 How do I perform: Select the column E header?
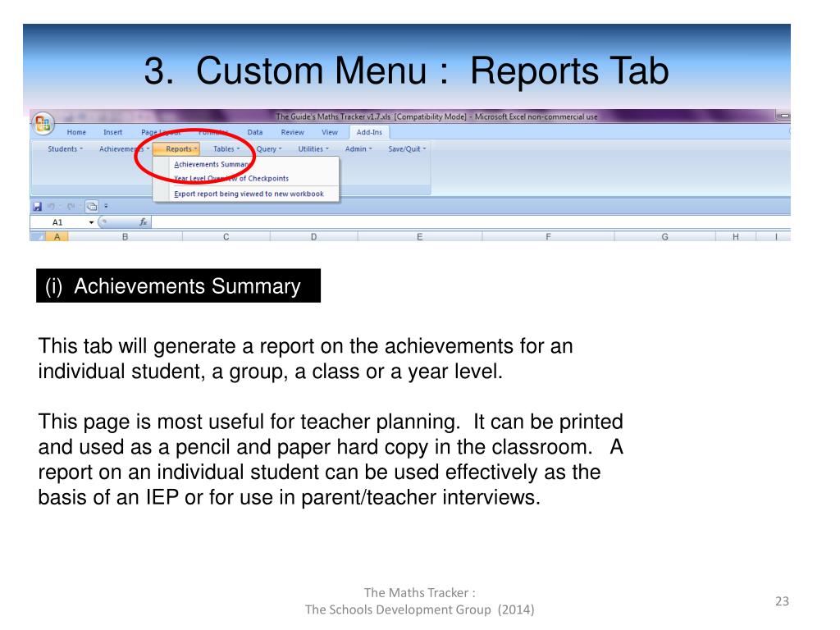coord(419,237)
